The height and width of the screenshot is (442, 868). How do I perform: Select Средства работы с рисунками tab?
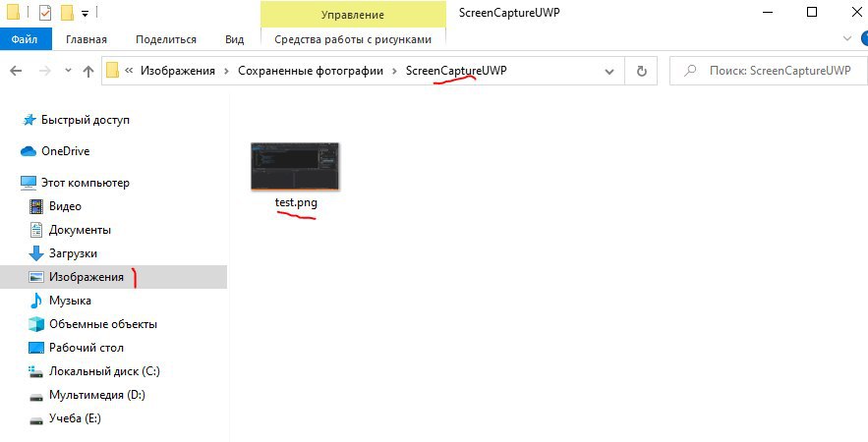(353, 39)
